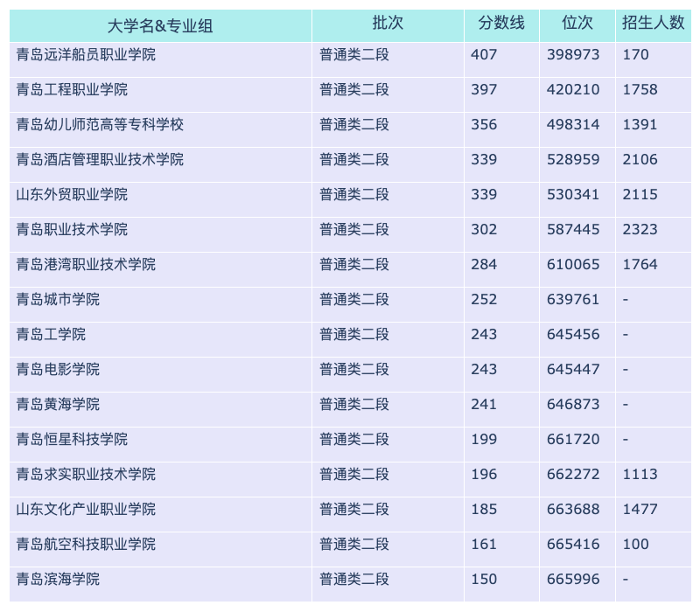This screenshot has height=612, width=700.
Task: Click rank value 645456
Action: click(x=573, y=335)
